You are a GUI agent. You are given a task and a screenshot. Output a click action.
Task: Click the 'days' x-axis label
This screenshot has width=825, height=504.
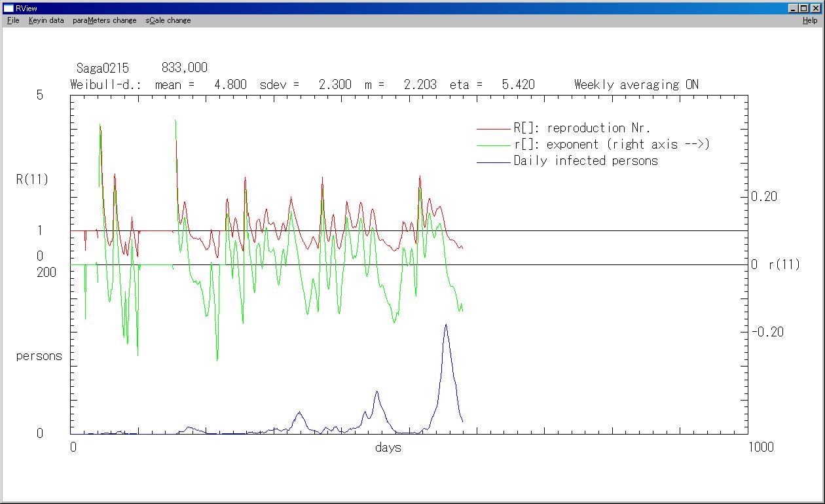[388, 448]
